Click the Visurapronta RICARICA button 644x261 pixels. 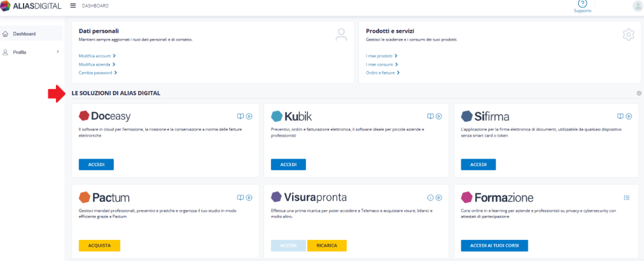click(327, 245)
